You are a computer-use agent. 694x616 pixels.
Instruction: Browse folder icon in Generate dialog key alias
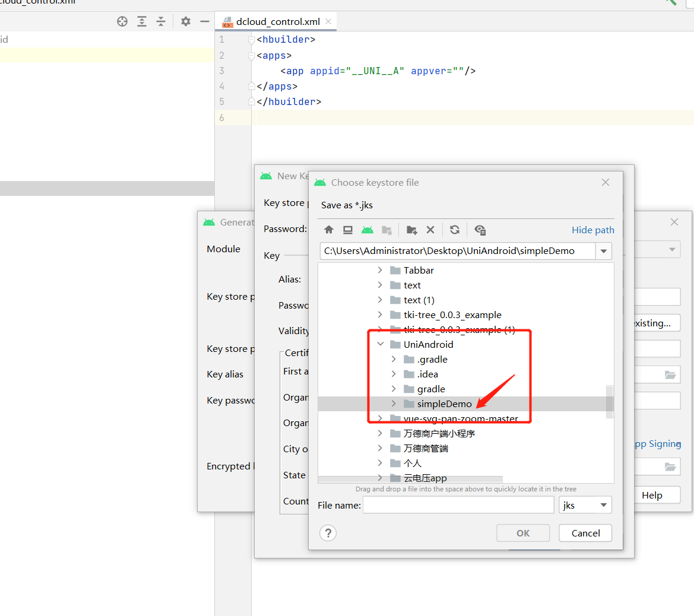point(670,375)
